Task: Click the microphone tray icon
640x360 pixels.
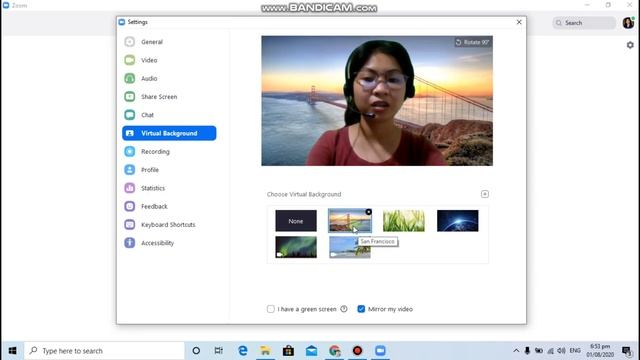Action: 527,351
